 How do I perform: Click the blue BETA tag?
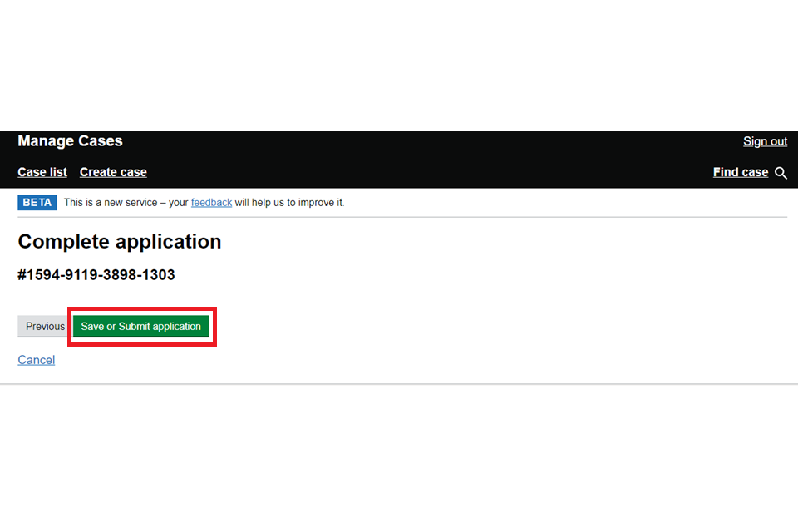tap(37, 202)
